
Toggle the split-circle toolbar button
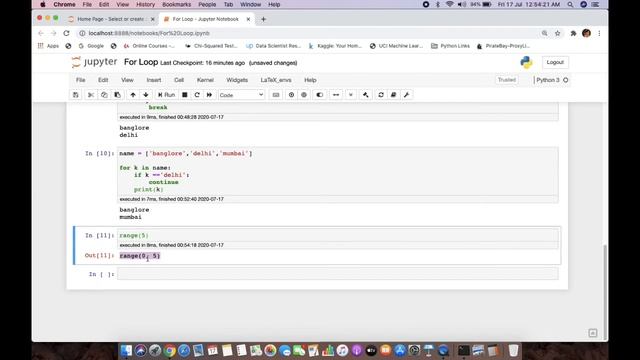pos(320,95)
